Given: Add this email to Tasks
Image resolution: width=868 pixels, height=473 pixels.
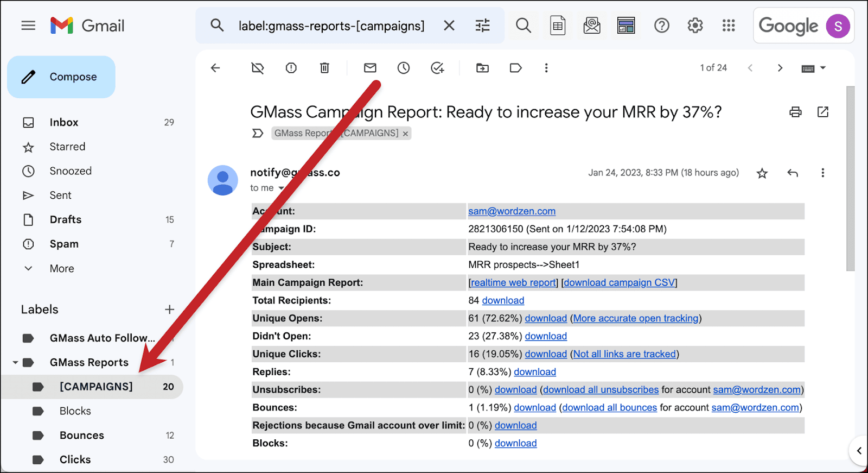Looking at the screenshot, I should click(437, 68).
